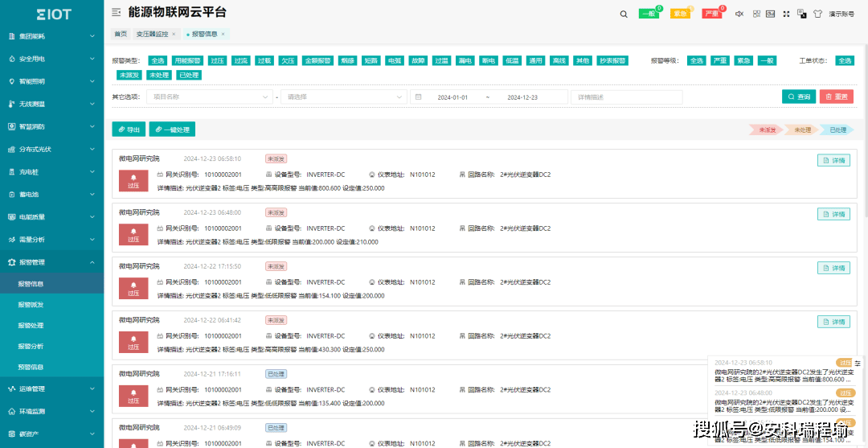Open 报警分析 in the sidebar submenu
The height and width of the screenshot is (448, 868).
pyautogui.click(x=31, y=346)
